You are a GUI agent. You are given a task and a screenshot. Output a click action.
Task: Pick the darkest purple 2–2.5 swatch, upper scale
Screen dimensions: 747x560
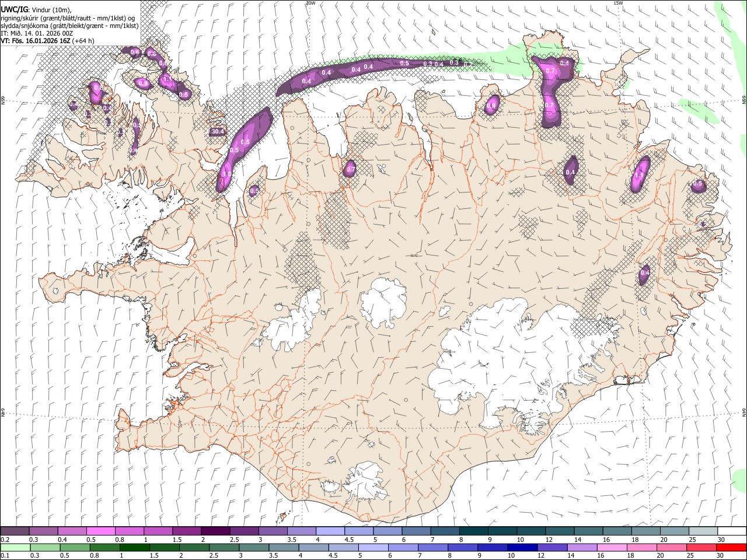215,531
